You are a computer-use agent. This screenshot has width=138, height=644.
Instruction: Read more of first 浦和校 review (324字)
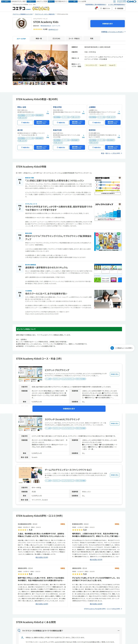coord(42,604)
